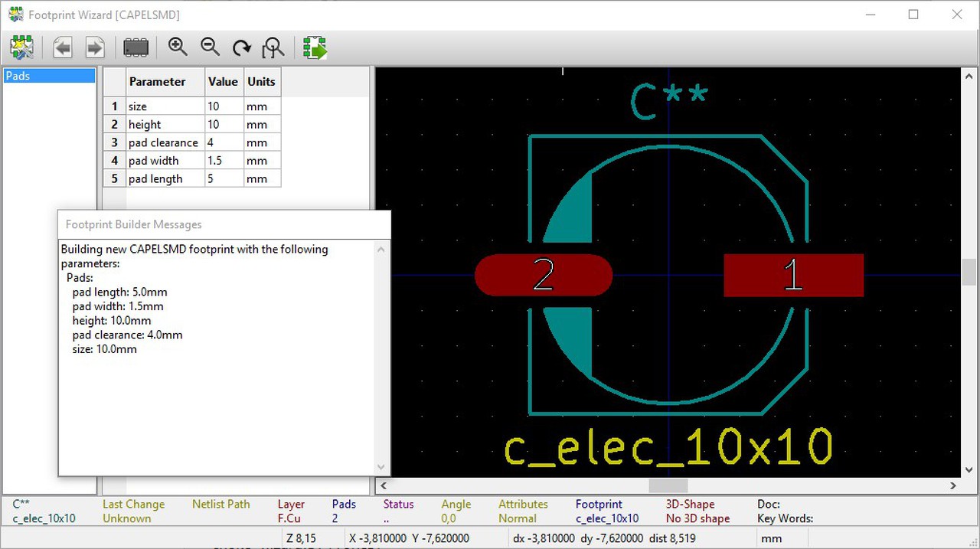Click 'pad length: 5.0mm' message line

click(x=119, y=292)
